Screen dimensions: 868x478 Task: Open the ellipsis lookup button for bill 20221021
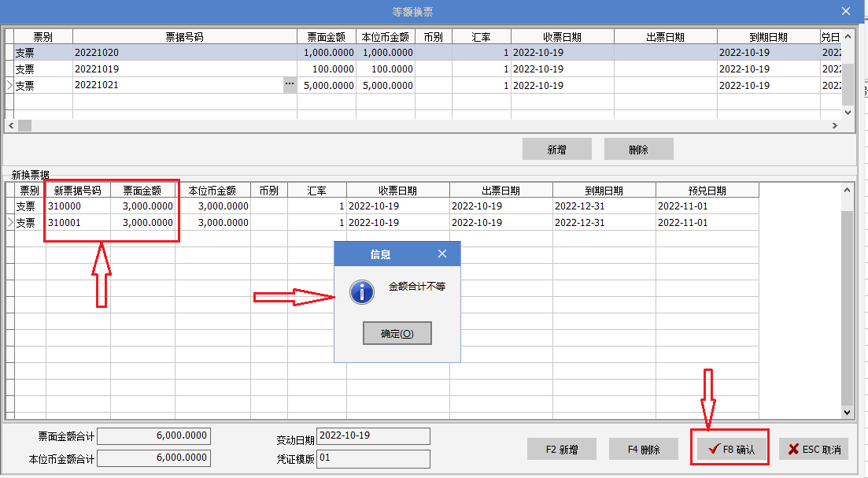pyautogui.click(x=290, y=85)
